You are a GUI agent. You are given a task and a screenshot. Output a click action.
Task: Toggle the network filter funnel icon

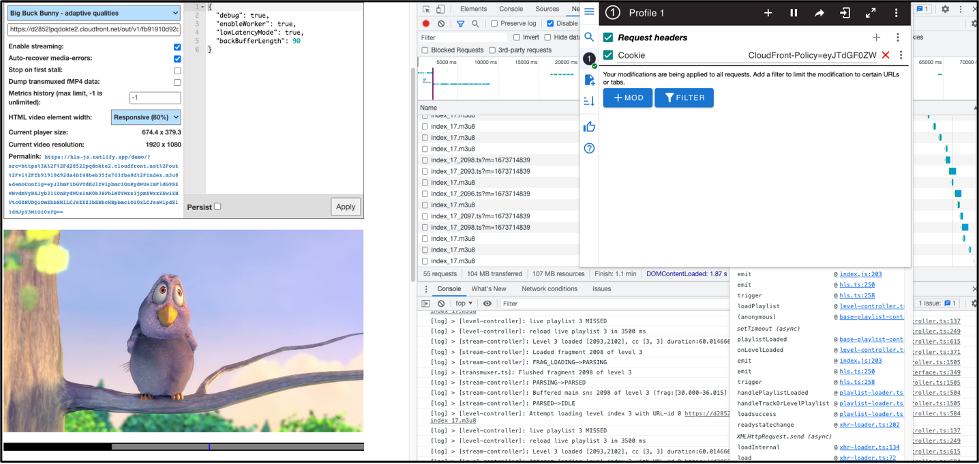(x=460, y=24)
